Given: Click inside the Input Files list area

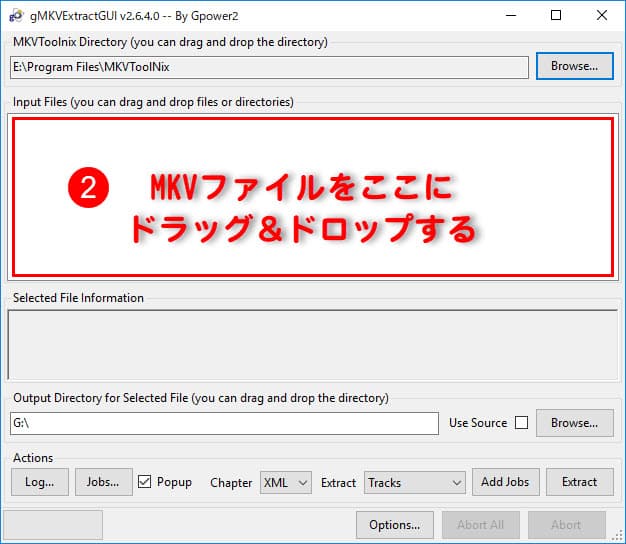Looking at the screenshot, I should coord(312,196).
